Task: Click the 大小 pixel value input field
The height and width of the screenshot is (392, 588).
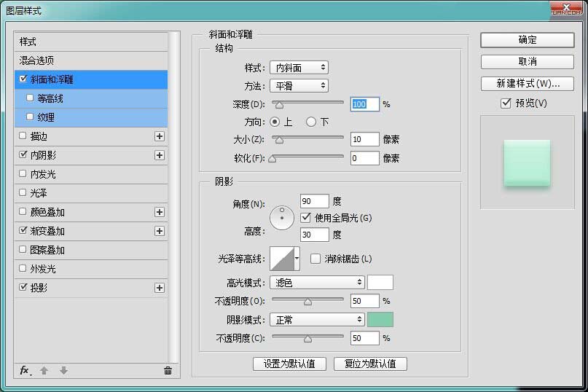Action: pyautogui.click(x=364, y=139)
